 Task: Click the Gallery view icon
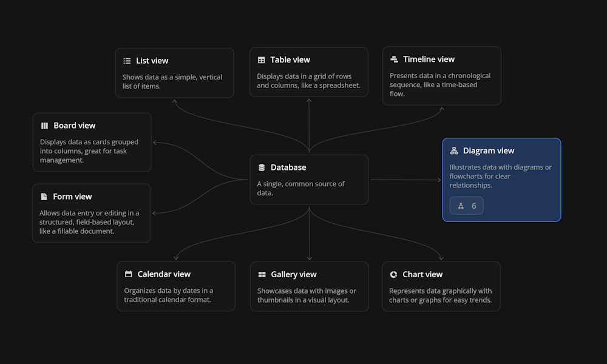262,274
